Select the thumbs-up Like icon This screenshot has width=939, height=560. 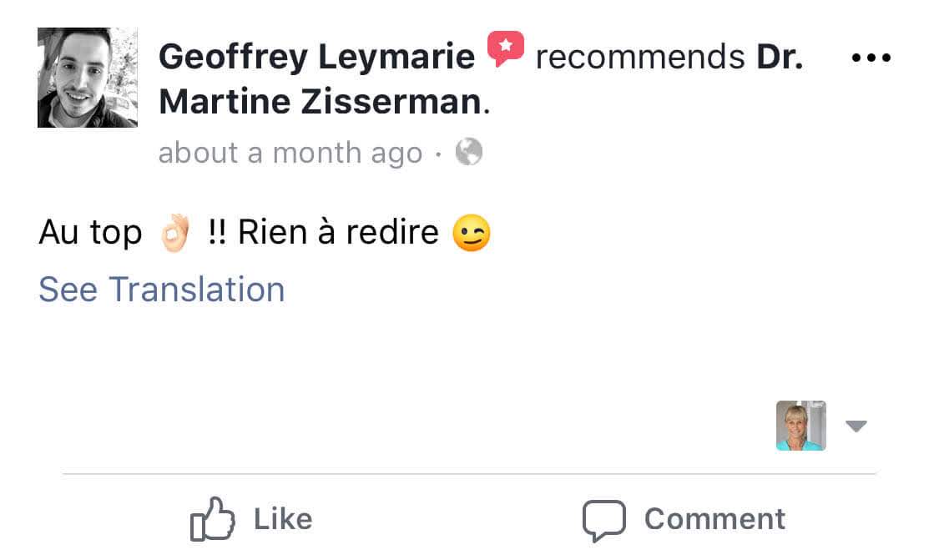tap(214, 518)
